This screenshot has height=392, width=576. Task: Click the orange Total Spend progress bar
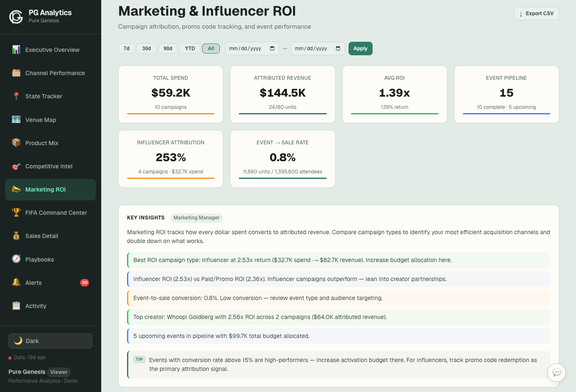click(x=170, y=113)
